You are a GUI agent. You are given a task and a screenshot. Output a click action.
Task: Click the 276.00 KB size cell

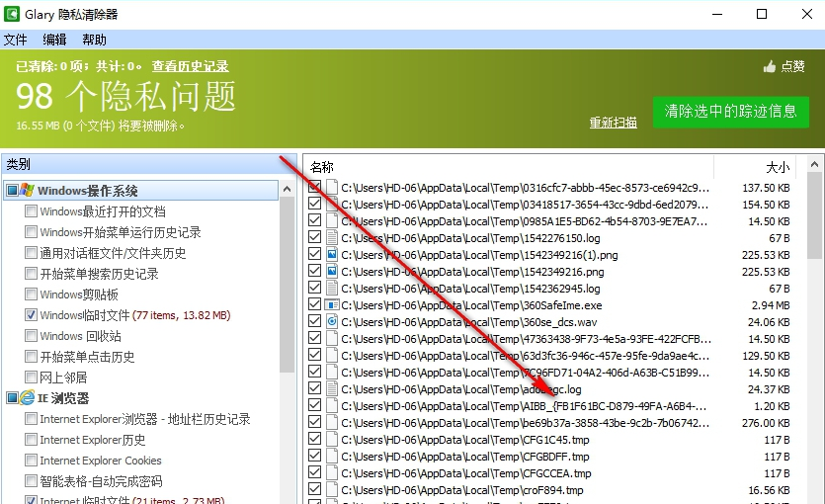[766, 423]
